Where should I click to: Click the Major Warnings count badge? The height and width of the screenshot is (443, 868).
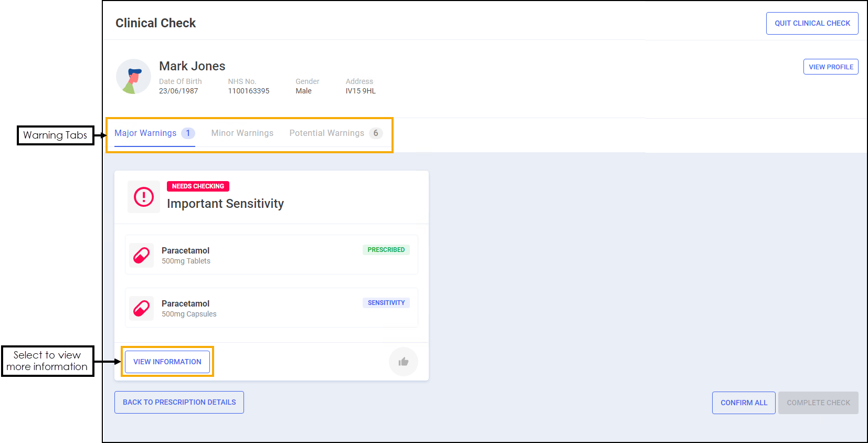click(188, 133)
